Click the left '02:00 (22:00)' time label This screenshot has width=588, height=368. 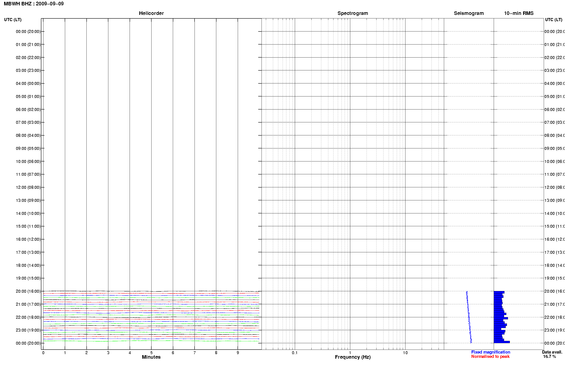coord(28,58)
